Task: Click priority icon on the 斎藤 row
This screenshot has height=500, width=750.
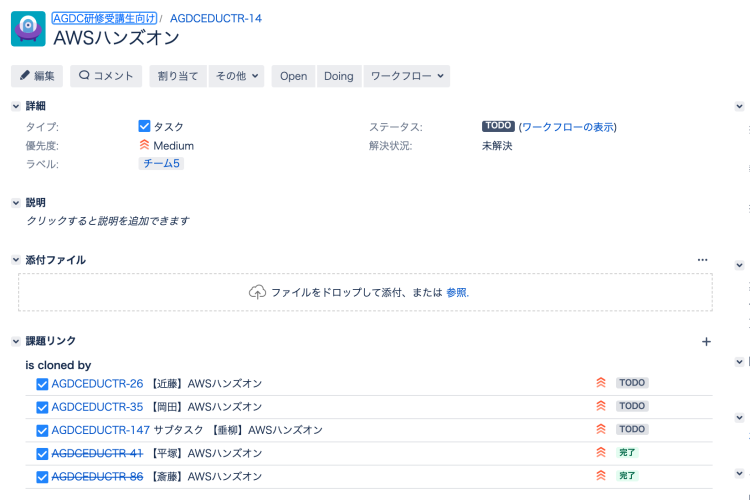Action: point(601,475)
